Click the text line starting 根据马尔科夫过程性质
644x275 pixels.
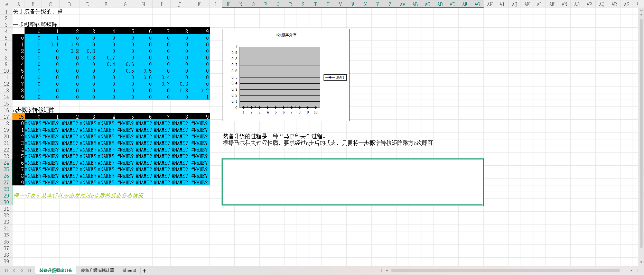[x=328, y=143]
